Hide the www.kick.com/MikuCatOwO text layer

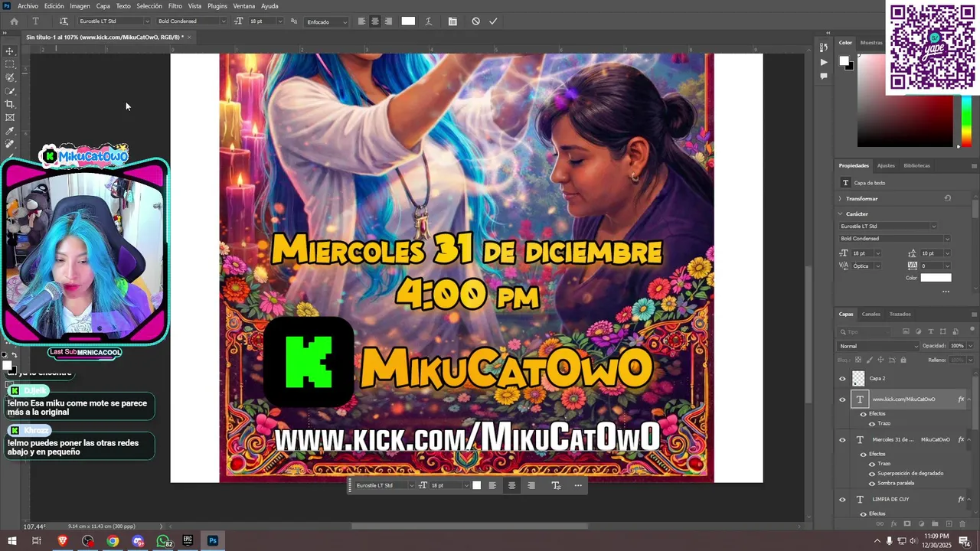point(842,399)
